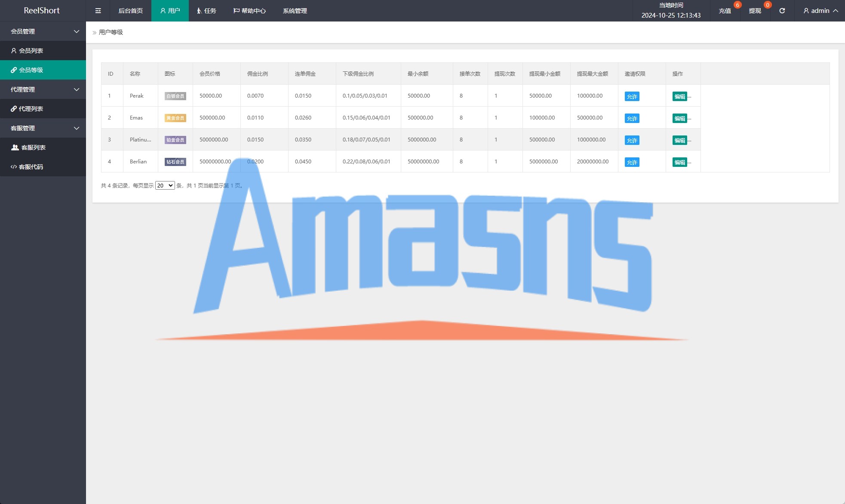Click the silver member badge for Perak
Viewport: 845px width, 504px height.
(175, 96)
